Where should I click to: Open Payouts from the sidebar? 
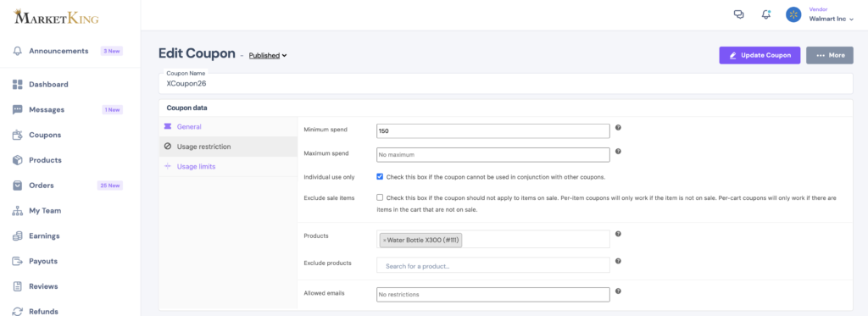pyautogui.click(x=43, y=261)
